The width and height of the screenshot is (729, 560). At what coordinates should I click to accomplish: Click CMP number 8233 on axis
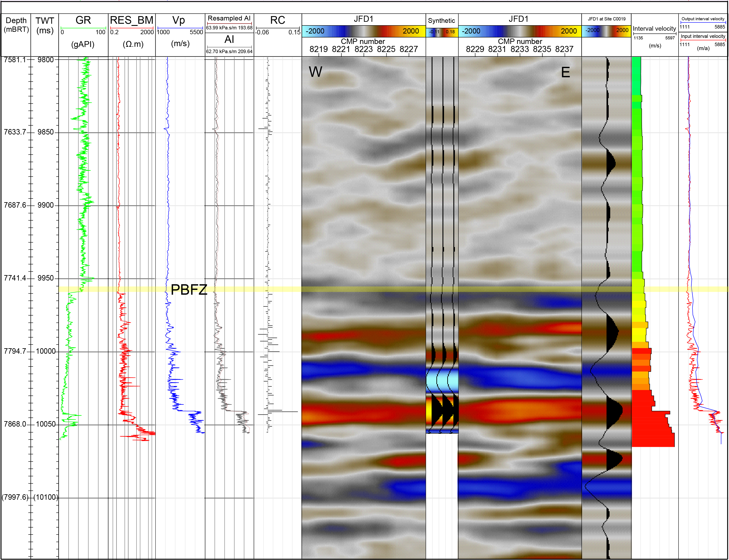point(520,49)
